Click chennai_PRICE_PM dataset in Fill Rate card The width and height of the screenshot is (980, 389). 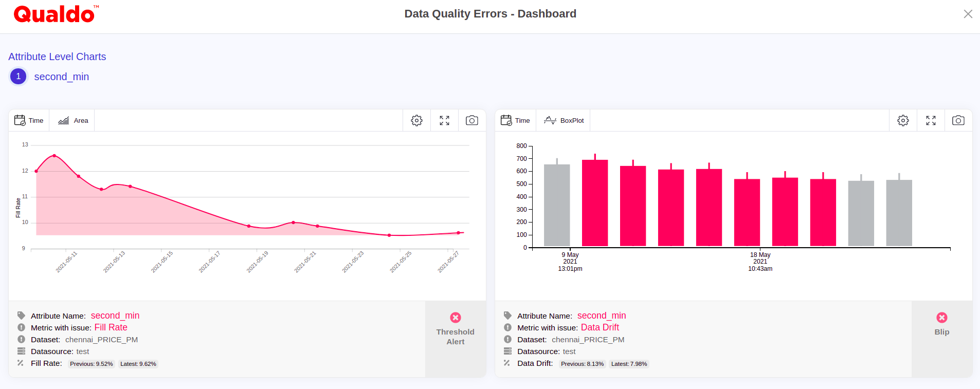[x=102, y=340]
